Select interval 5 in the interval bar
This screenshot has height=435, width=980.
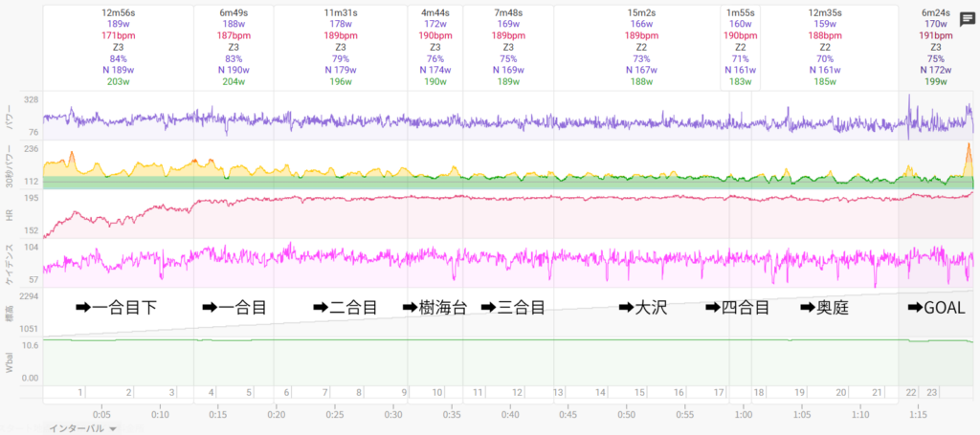click(250, 393)
